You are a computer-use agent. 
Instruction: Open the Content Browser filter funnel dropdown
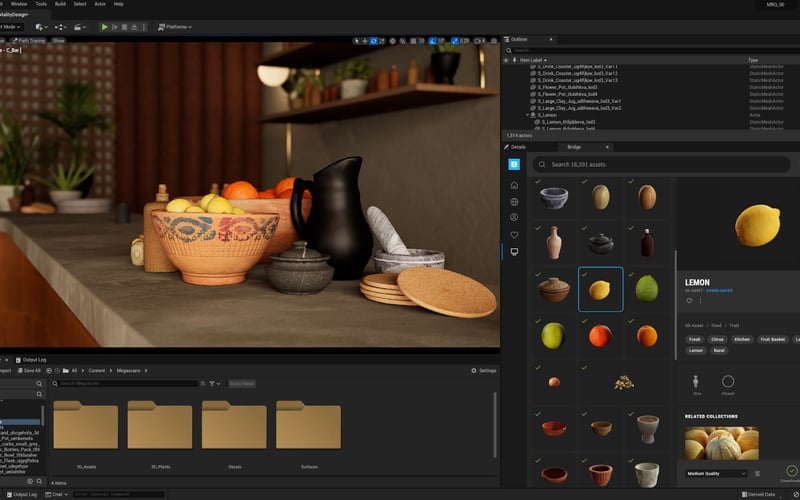[x=214, y=384]
